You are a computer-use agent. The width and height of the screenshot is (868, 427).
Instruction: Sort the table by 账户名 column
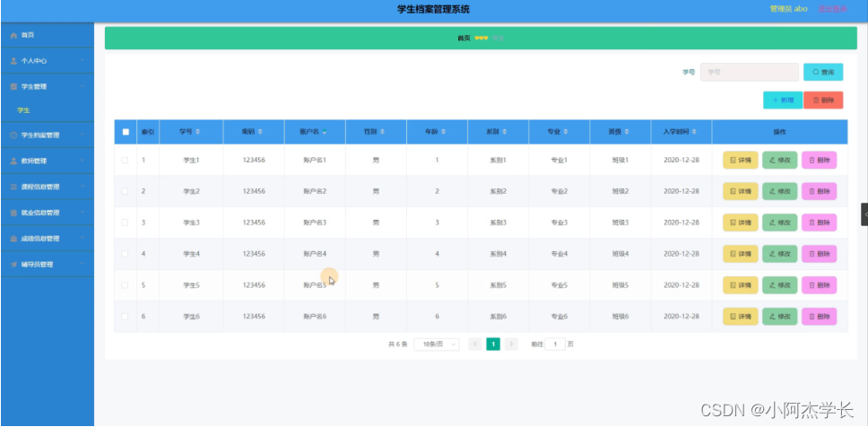[325, 132]
